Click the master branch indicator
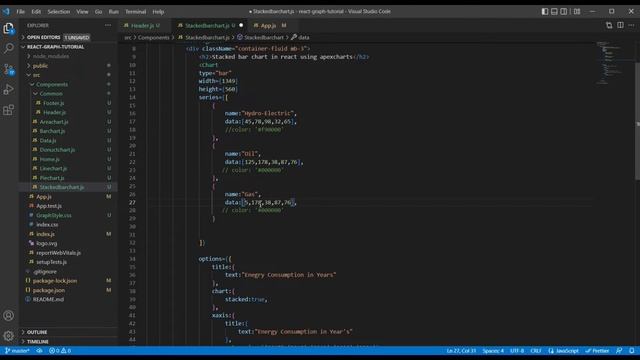Image resolution: width=640 pixels, height=360 pixels. point(17,351)
